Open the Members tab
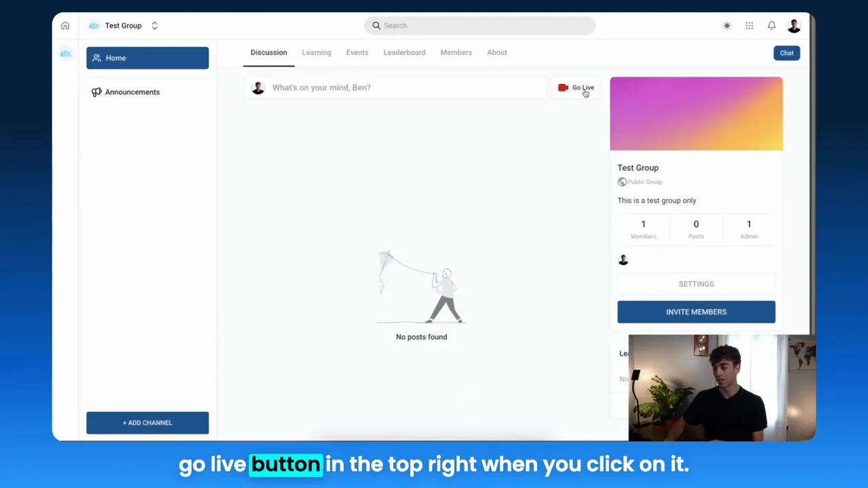The height and width of the screenshot is (488, 868). pyautogui.click(x=456, y=52)
